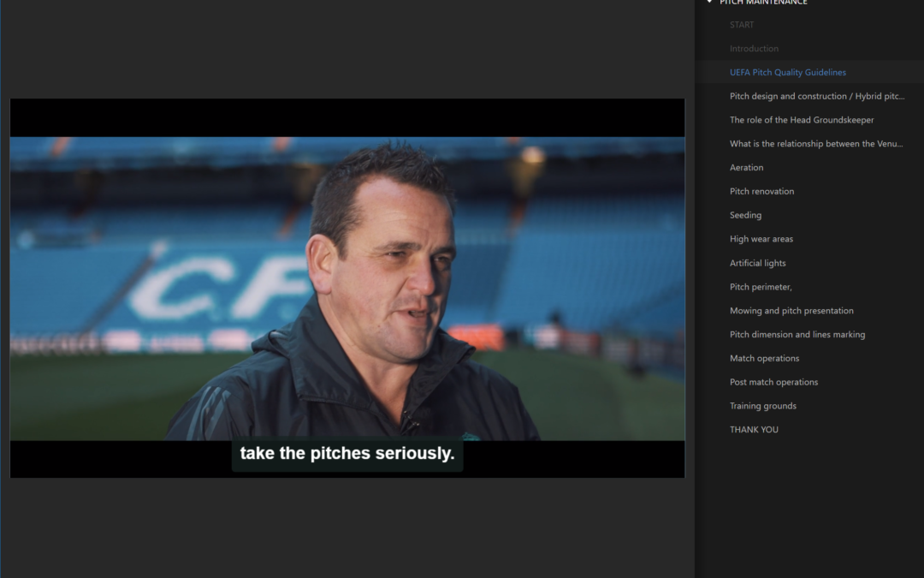
Task: Open the Venue relationship question lesson
Action: tap(815, 144)
